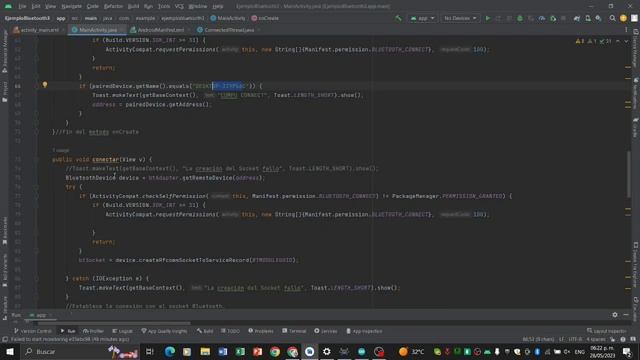Click the yellow user account avatar icon
This screenshot has width=640, height=360.
click(623, 18)
